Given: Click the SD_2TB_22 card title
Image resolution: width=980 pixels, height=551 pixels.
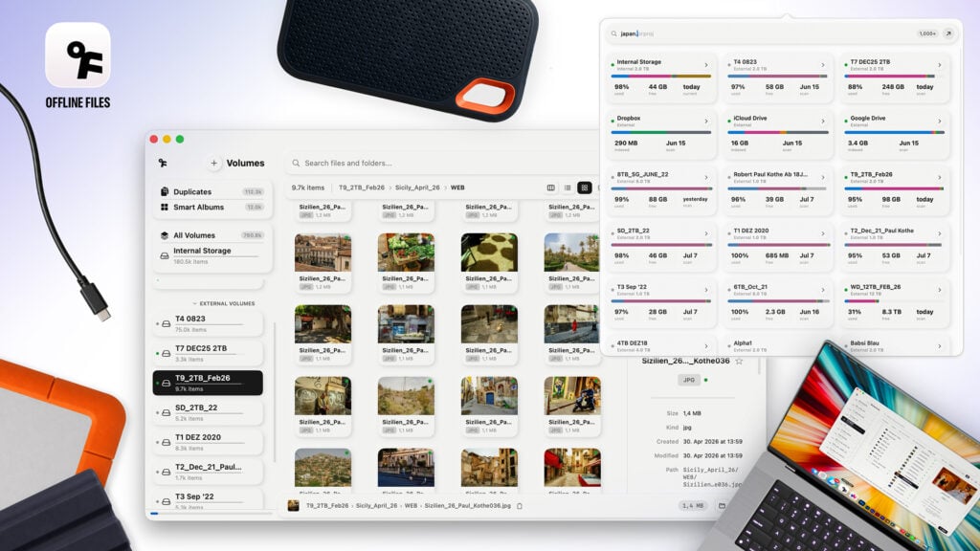Looking at the screenshot, I should [633, 231].
